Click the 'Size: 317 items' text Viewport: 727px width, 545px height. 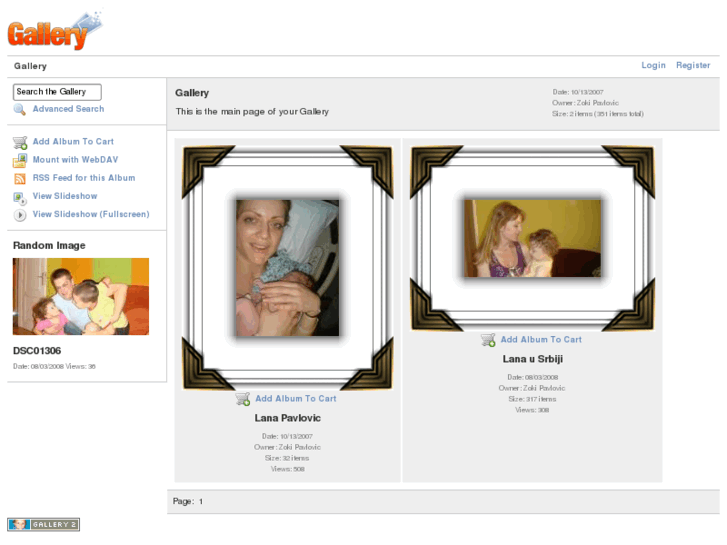click(x=532, y=399)
